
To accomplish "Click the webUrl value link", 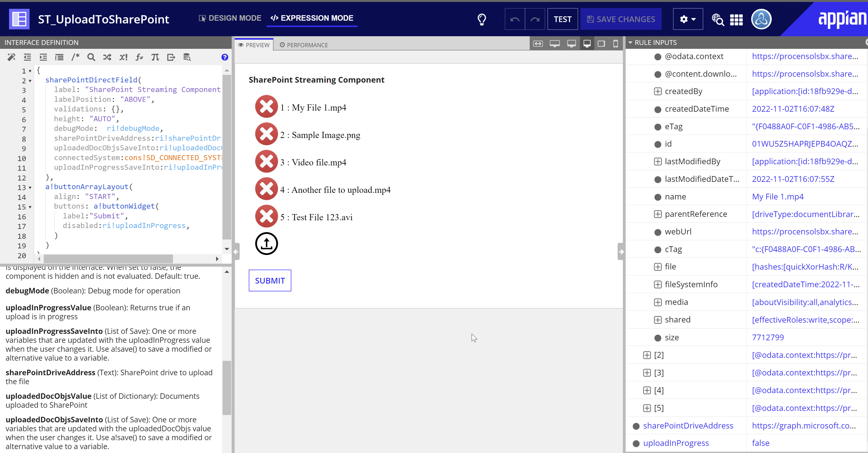I will point(805,232).
